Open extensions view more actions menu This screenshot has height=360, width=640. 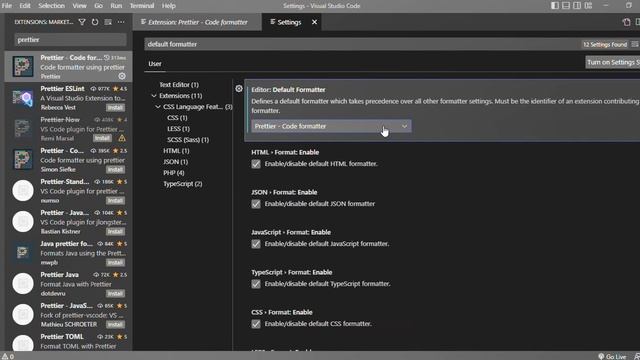tap(121, 22)
